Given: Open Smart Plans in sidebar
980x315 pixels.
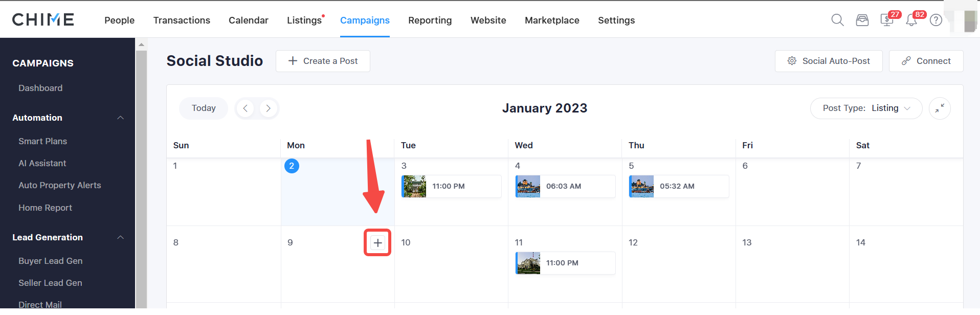Looking at the screenshot, I should [43, 141].
